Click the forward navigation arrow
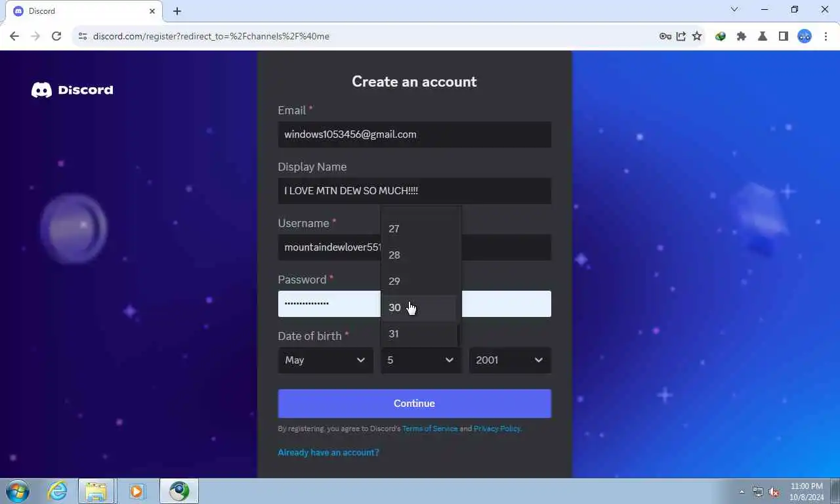 tap(35, 36)
